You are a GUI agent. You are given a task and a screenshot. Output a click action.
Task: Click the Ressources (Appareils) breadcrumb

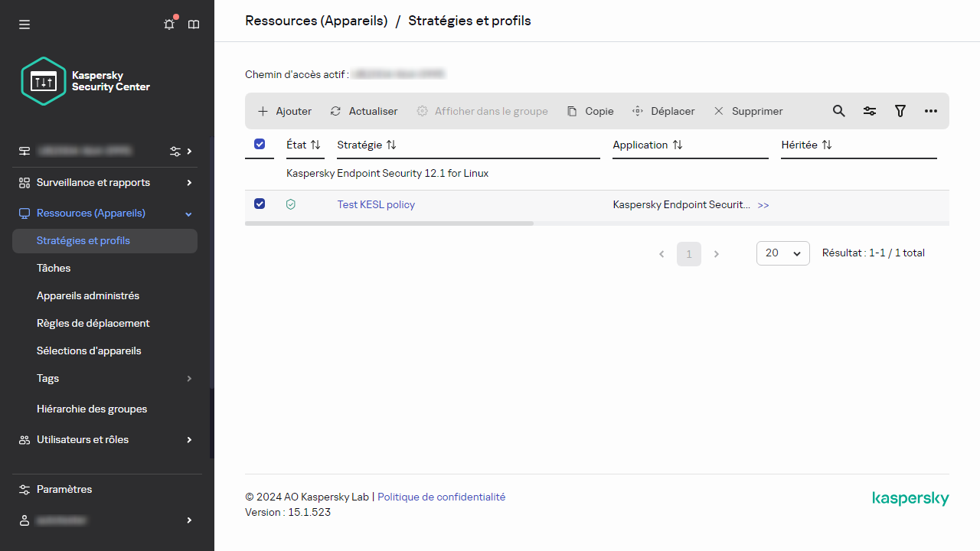(316, 21)
